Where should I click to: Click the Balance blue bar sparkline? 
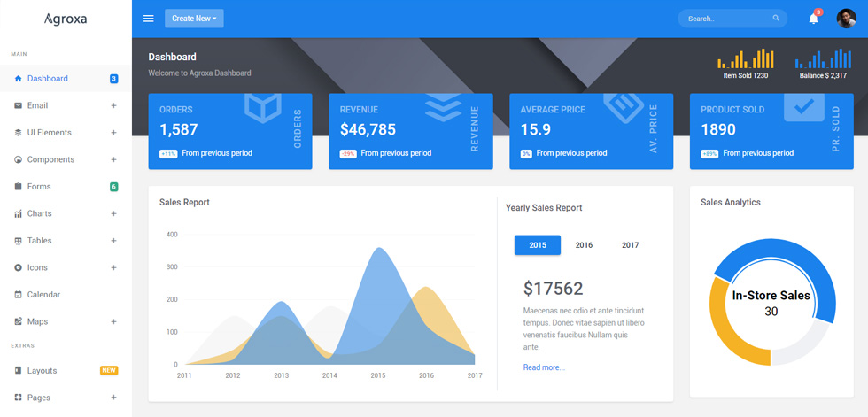(x=823, y=58)
